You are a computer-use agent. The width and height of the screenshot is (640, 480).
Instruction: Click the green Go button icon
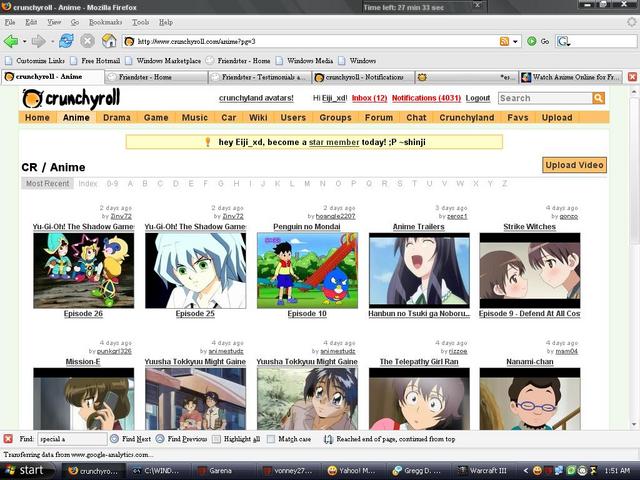531,41
